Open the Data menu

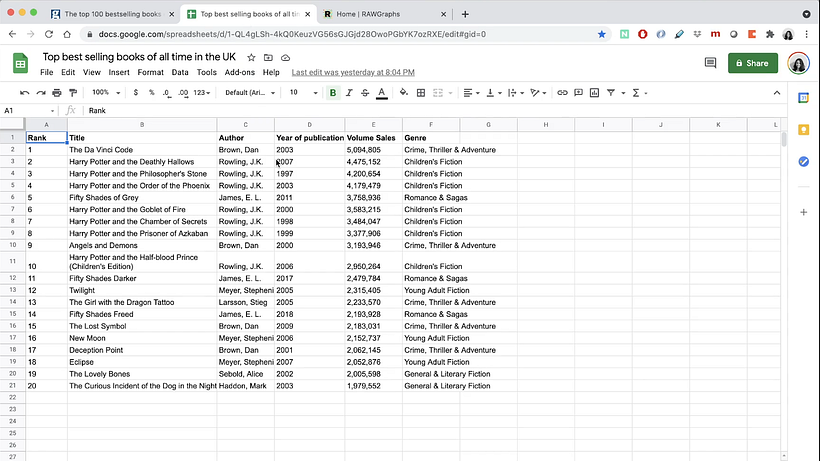point(180,72)
